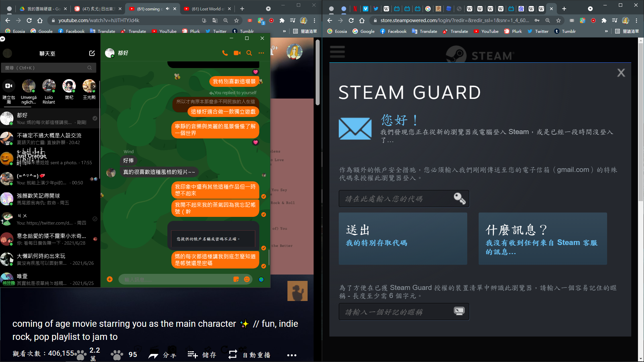Toggle YouTube 自動重播 auto replay
This screenshot has width=644, height=362.
[250, 355]
